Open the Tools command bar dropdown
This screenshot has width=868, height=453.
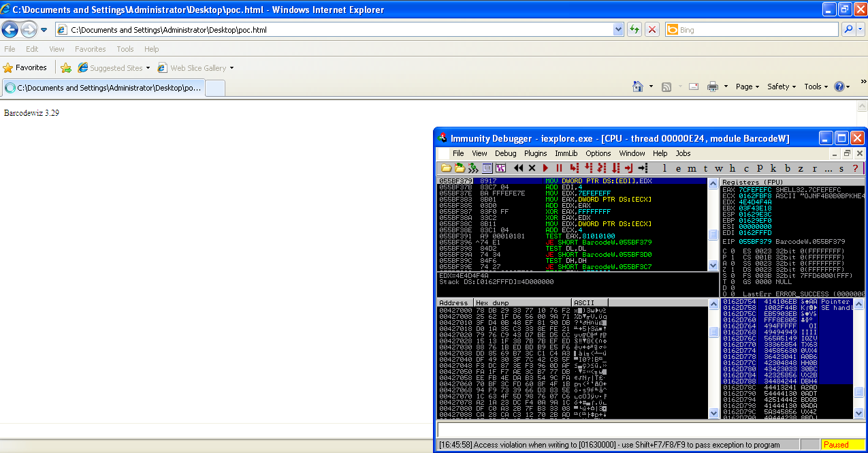tap(816, 87)
